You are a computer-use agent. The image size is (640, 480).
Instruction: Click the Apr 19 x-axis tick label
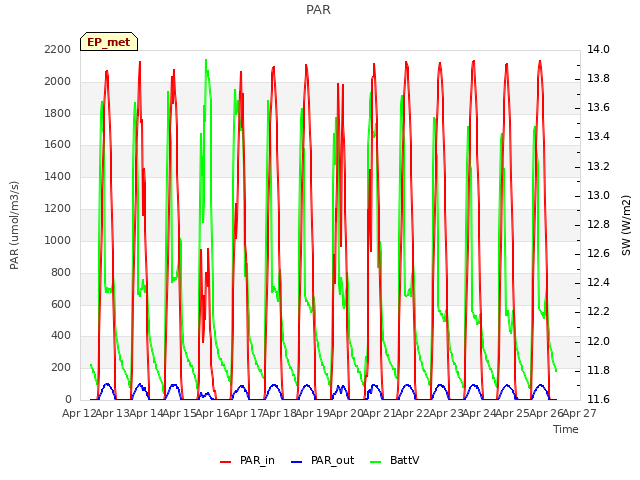313,413
